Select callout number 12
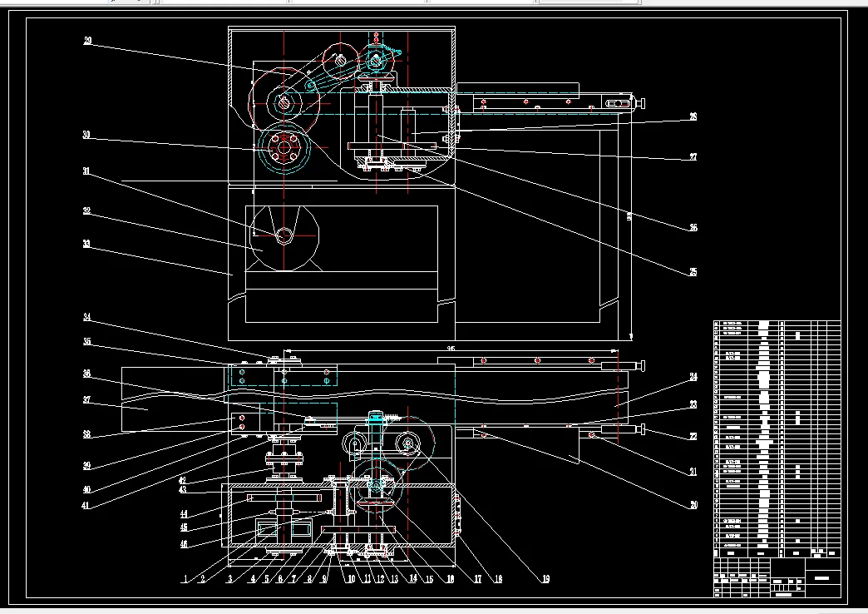This screenshot has height=614, width=868. point(380,580)
